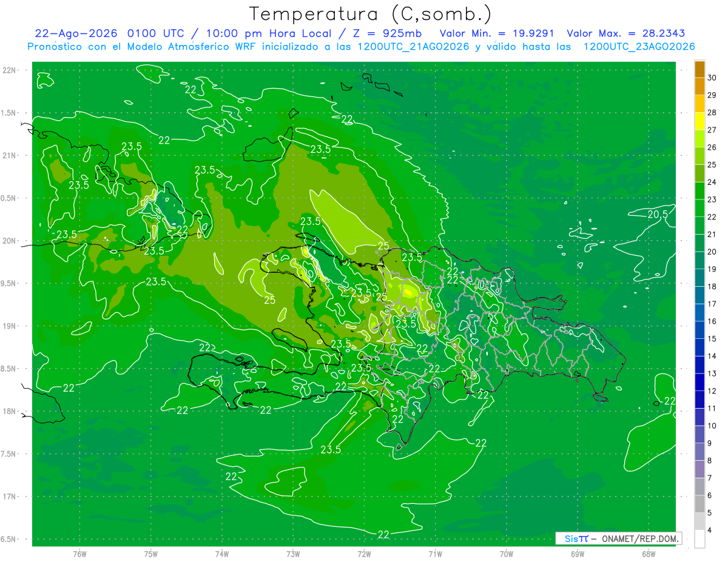Click longitude axis label "73W"
This screenshot has width=728, height=562.
click(293, 554)
